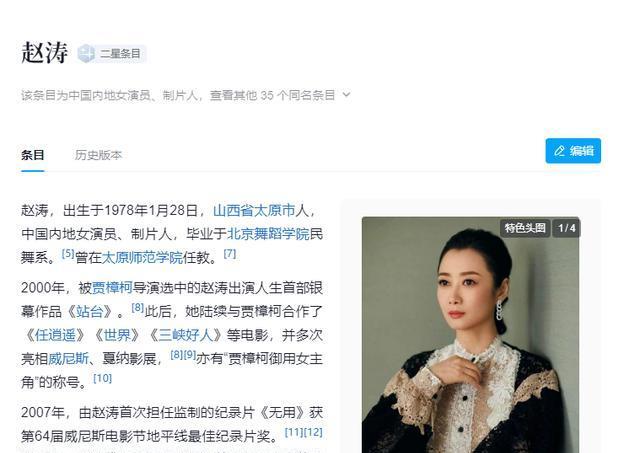Open the 《站台》 film link

(90, 311)
